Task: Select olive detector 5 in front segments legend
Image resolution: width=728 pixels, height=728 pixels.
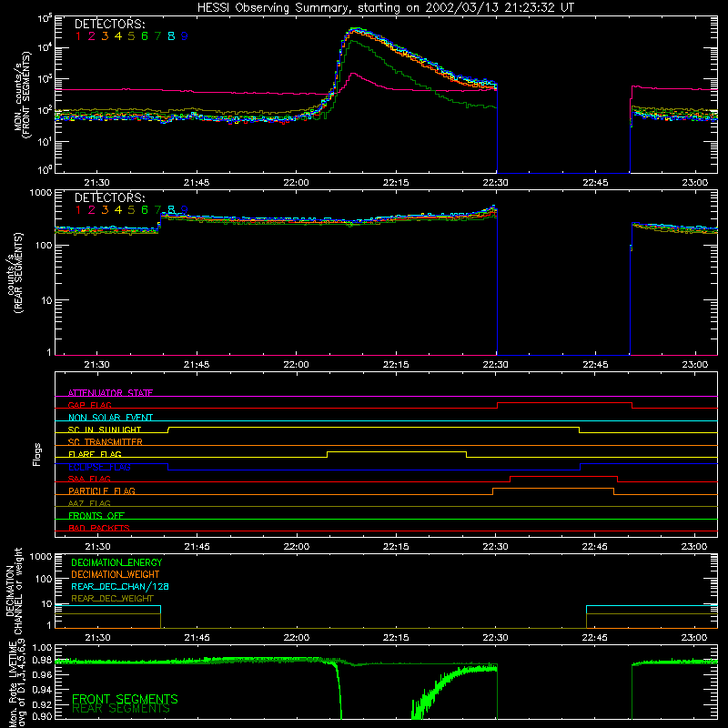Action: point(131,36)
